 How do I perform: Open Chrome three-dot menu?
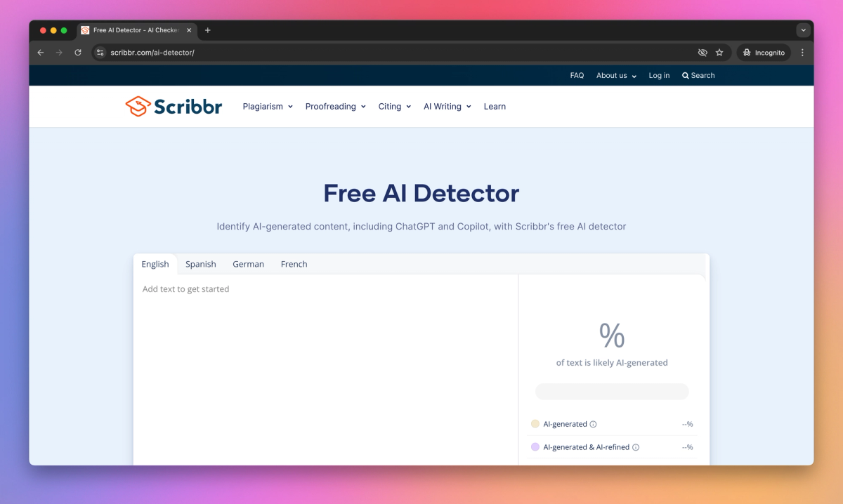click(802, 53)
